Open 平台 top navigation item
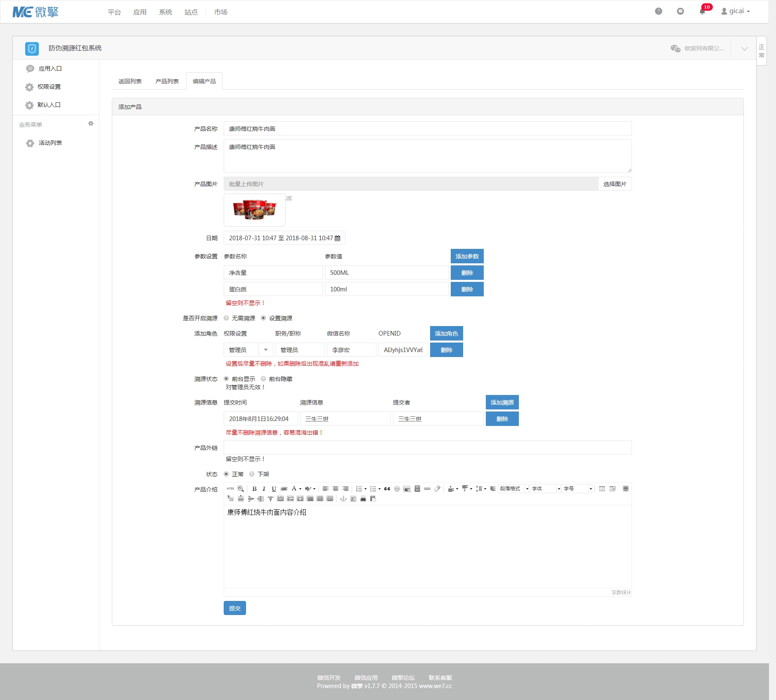776x700 pixels. click(114, 12)
